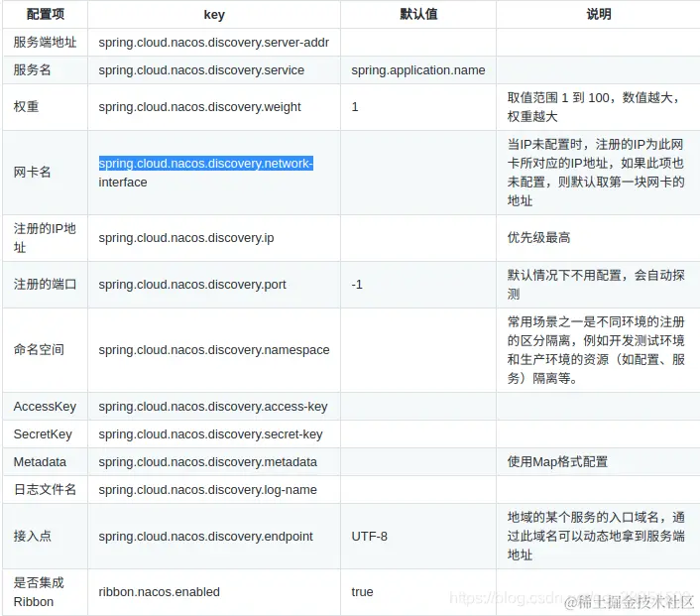The image size is (700, 616).
Task: Click the 取值范围 1 到 100 description
Action: 594,107
